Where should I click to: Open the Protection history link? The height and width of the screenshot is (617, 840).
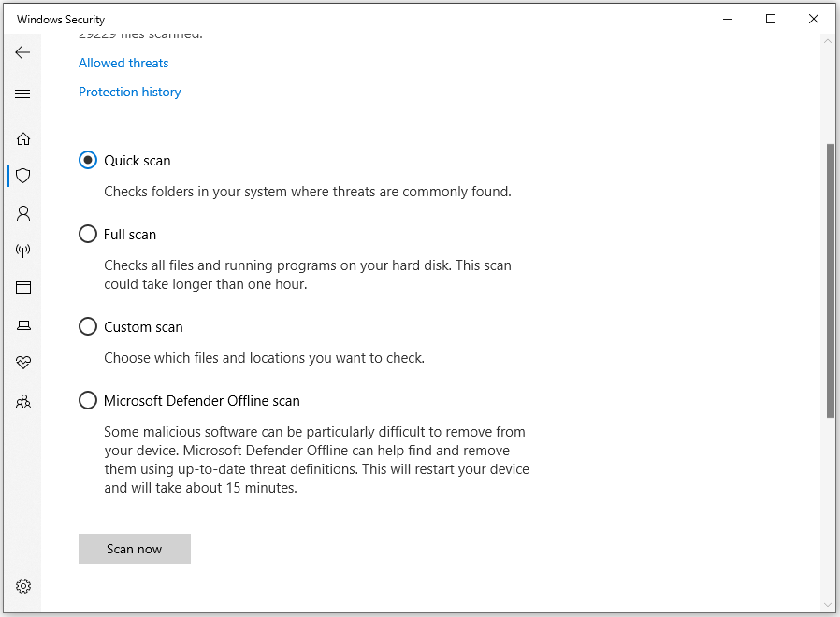(x=130, y=92)
